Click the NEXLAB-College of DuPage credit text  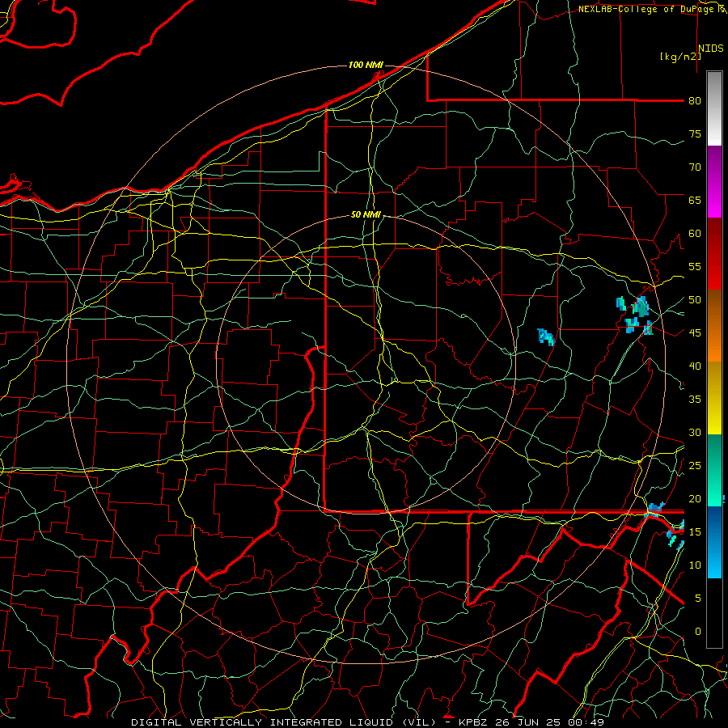(647, 9)
